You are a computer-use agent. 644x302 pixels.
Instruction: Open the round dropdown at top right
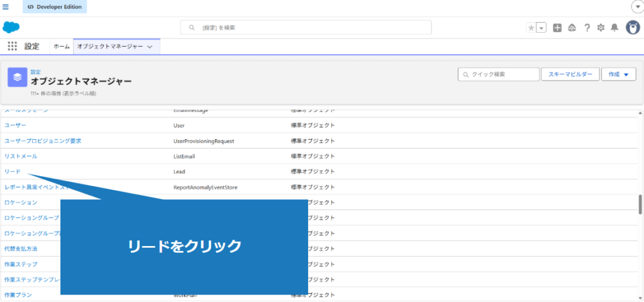point(636,6)
